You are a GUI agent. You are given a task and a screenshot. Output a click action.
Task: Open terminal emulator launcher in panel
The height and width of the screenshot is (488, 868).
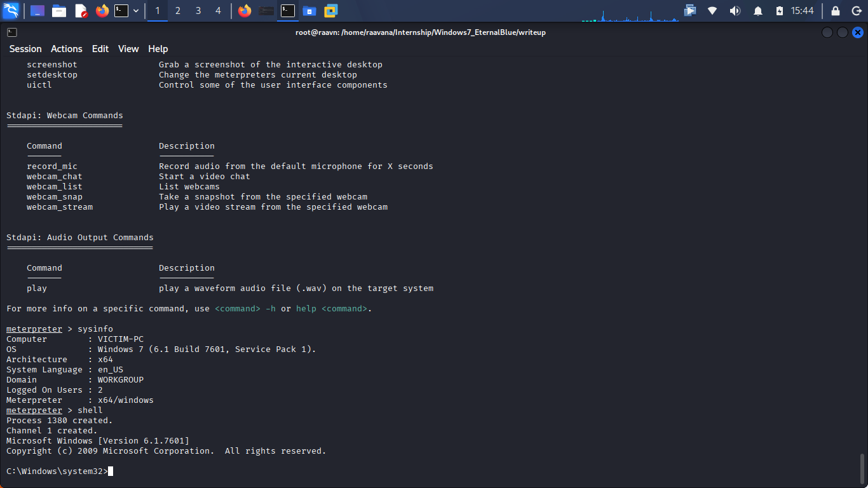pyautogui.click(x=121, y=11)
